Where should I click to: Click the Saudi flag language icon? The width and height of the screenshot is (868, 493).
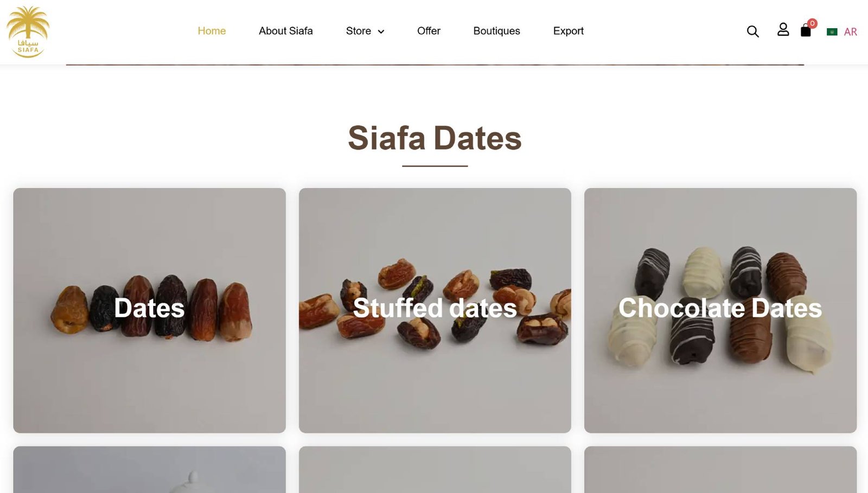coord(831,31)
